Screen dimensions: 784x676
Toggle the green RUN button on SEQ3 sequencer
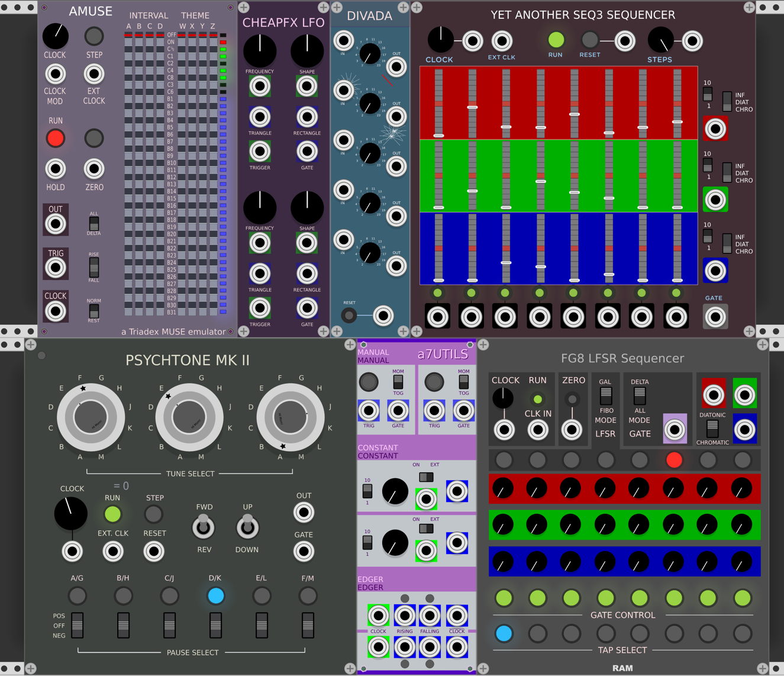click(x=556, y=40)
